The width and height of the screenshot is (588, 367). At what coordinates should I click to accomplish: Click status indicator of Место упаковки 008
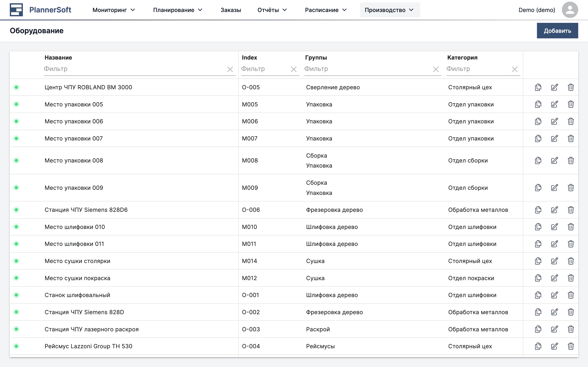coord(16,160)
